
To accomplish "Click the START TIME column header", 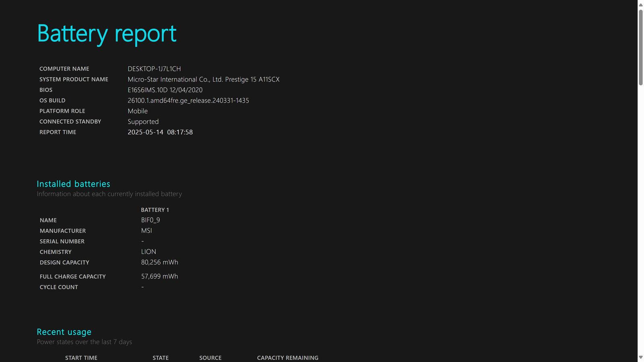I will click(81, 358).
